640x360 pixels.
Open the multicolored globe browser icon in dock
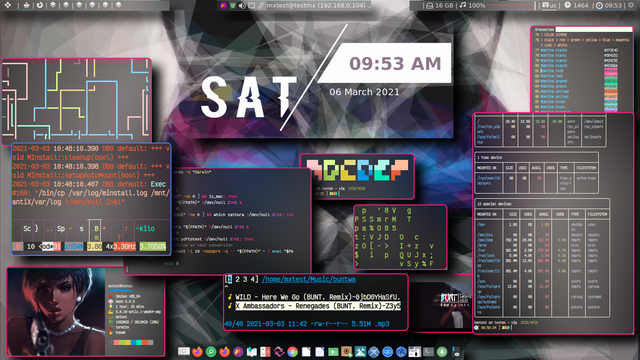(292, 352)
